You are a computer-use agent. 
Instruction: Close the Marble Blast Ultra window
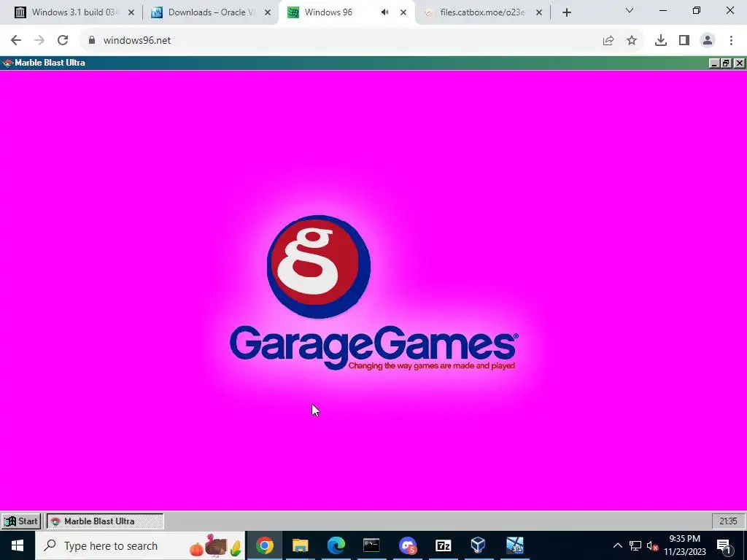click(x=740, y=63)
